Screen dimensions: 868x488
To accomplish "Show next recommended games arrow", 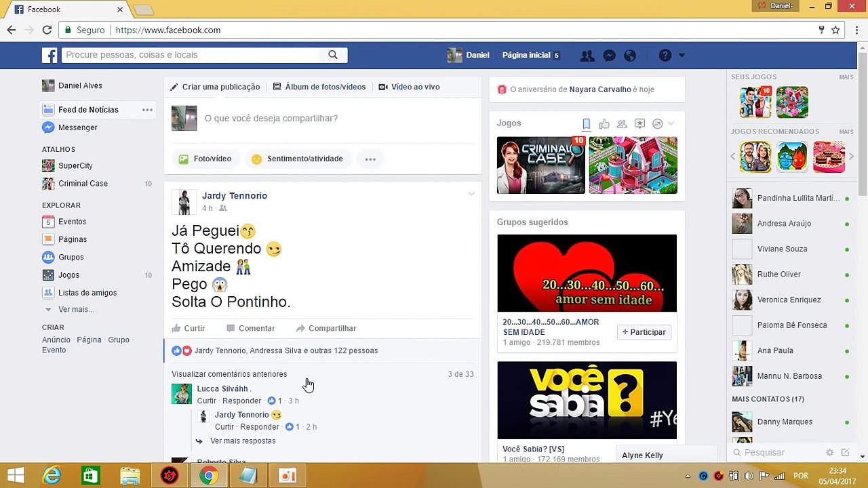I will [x=851, y=157].
